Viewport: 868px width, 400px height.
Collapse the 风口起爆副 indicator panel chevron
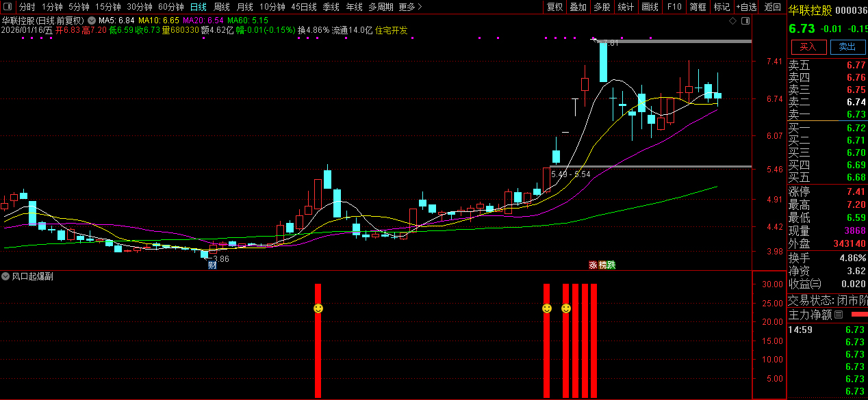pos(6,276)
